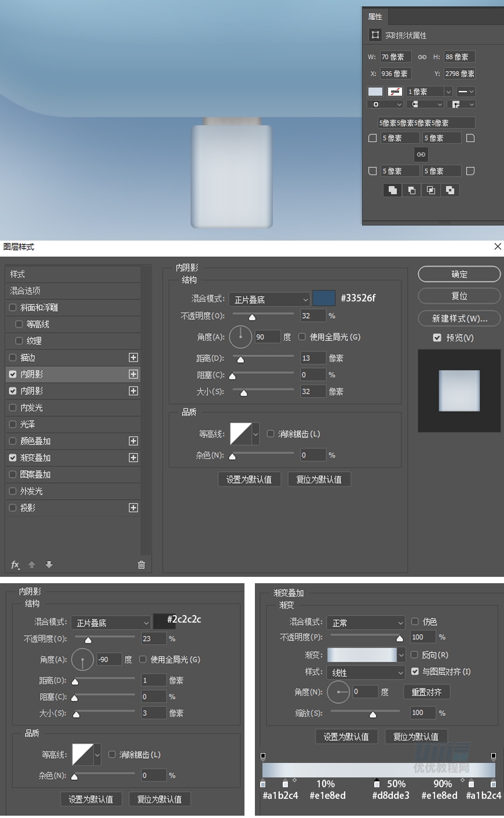Click the 确定 button
This screenshot has height=818, width=504.
coord(459,274)
